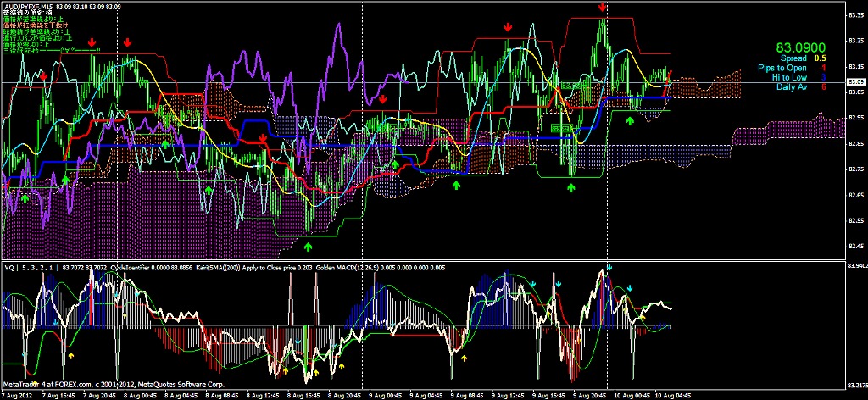Click the 83.35 level on price axis
This screenshot has width=868, height=400.
coord(856,14)
